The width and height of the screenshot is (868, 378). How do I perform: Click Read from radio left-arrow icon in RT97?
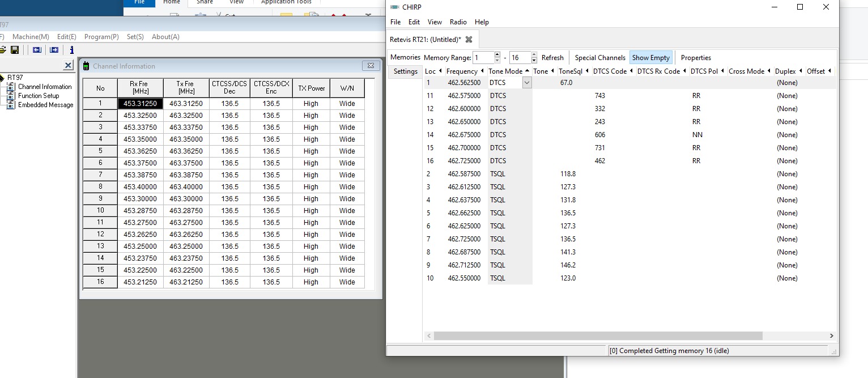point(37,50)
